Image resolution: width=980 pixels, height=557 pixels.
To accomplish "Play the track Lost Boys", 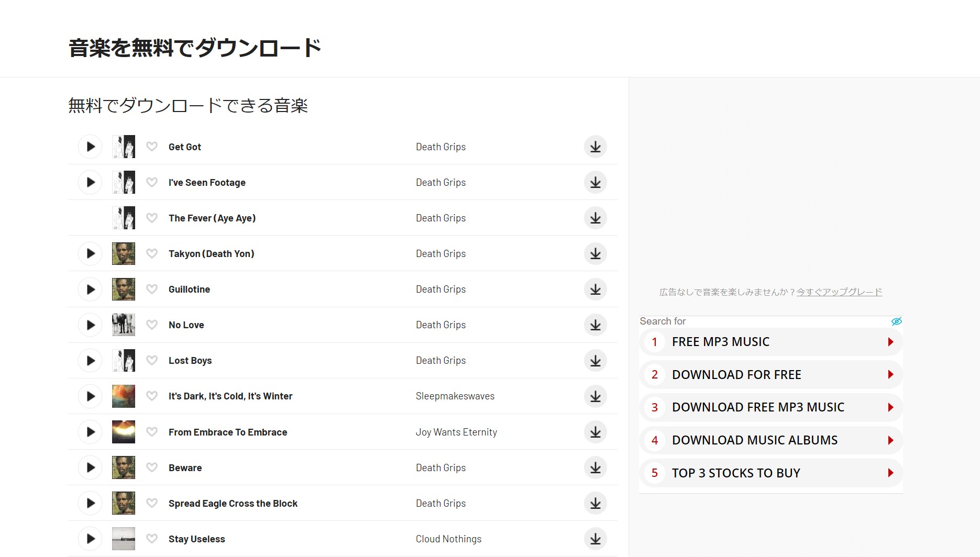I will coord(90,360).
